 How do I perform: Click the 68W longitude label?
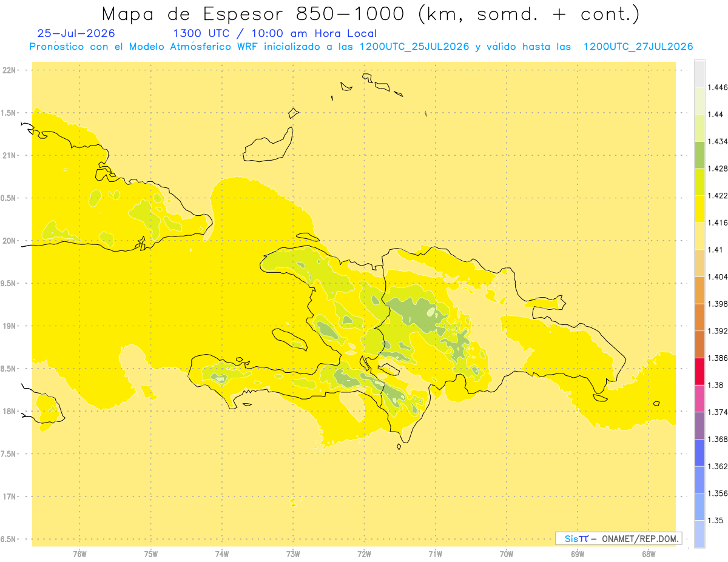[x=649, y=554]
